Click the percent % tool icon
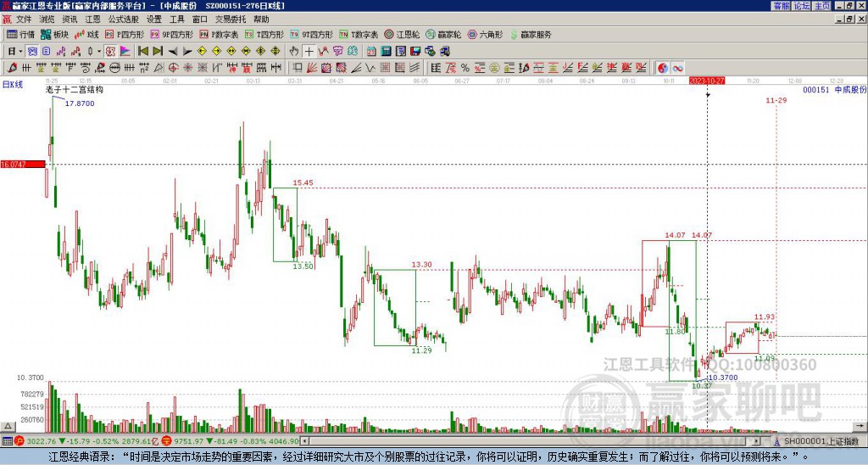This screenshot has width=868, height=465. 465,68
